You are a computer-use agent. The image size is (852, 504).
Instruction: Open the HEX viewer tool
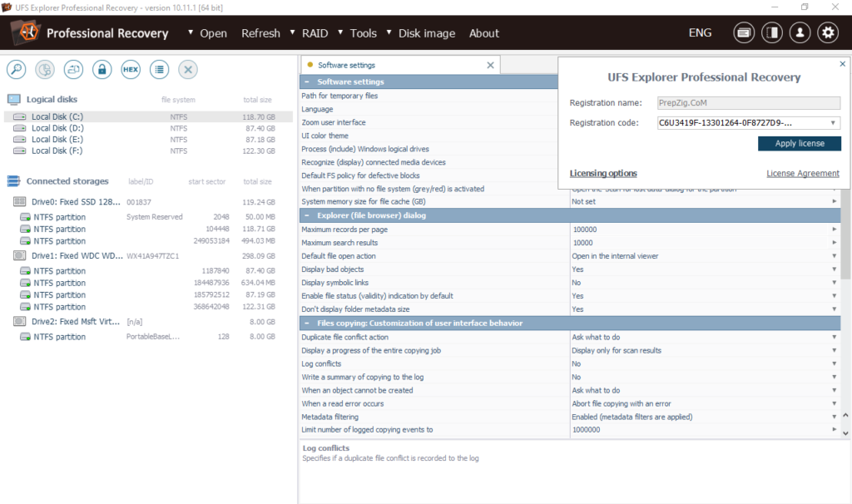[x=131, y=70]
